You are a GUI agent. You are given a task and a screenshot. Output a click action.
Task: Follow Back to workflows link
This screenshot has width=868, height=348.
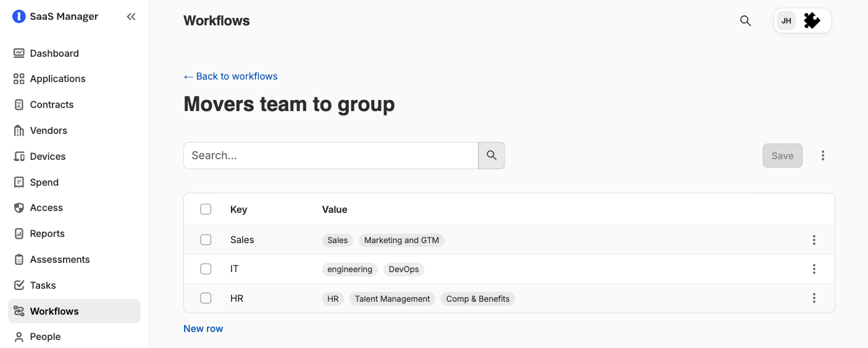(x=230, y=77)
